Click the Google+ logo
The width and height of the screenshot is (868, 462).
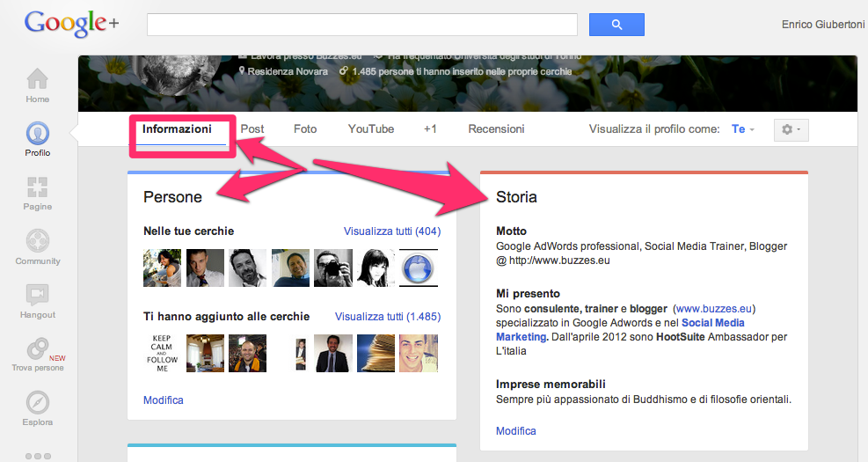tap(71, 24)
